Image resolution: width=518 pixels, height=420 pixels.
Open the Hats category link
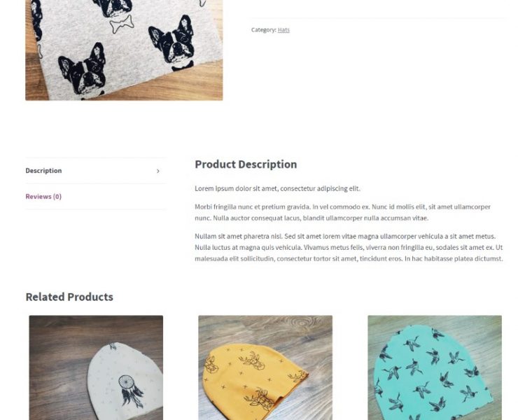pyautogui.click(x=283, y=29)
